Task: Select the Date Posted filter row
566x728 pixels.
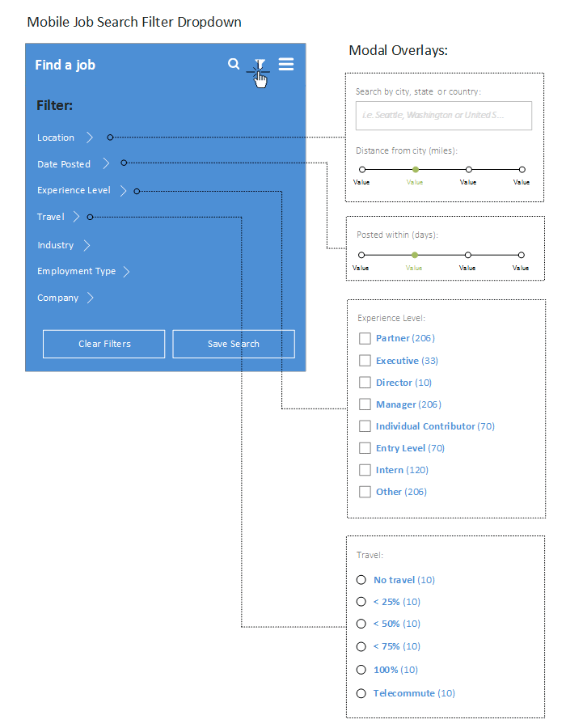Action: click(74, 163)
